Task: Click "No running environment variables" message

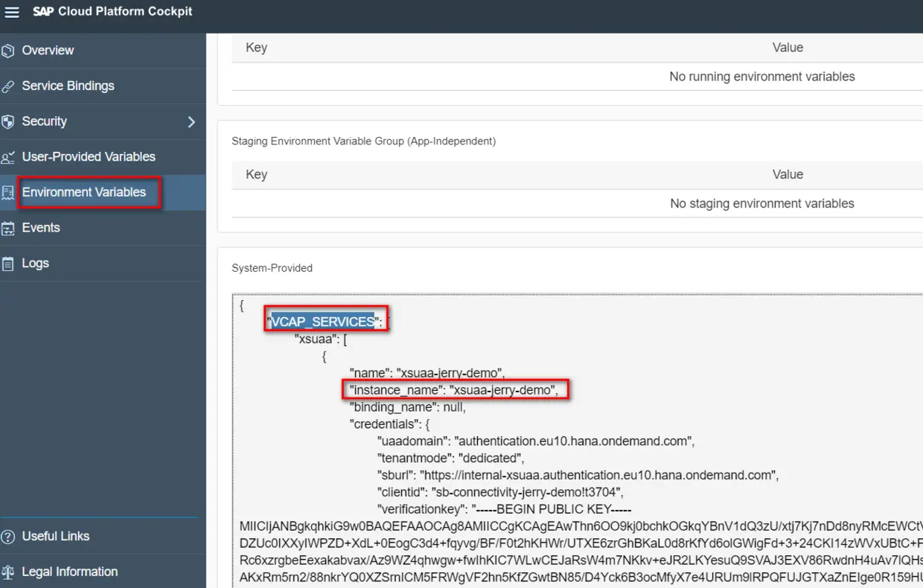Action: [x=762, y=77]
